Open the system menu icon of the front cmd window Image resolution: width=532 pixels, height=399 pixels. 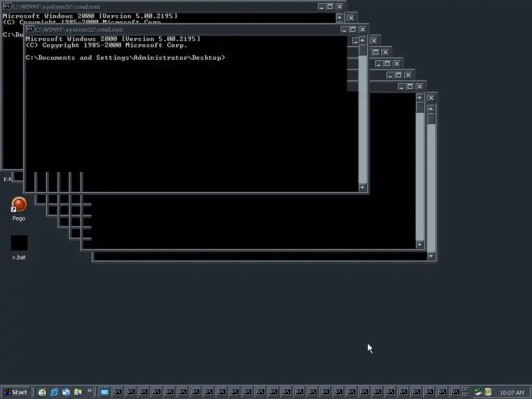(30, 29)
